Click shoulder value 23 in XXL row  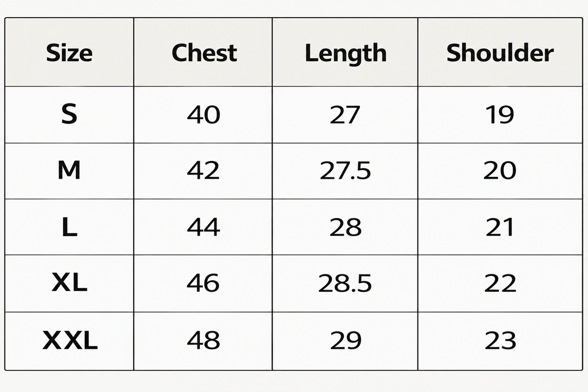pyautogui.click(x=500, y=340)
